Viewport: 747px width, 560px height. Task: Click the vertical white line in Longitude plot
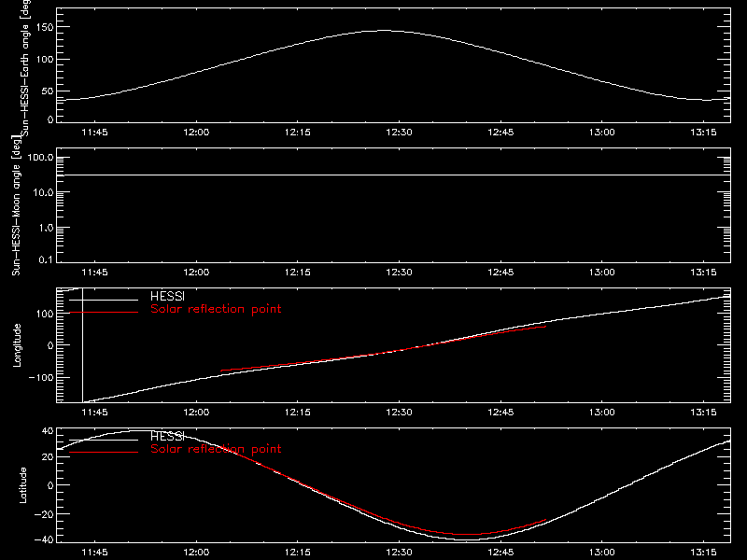click(x=82, y=345)
